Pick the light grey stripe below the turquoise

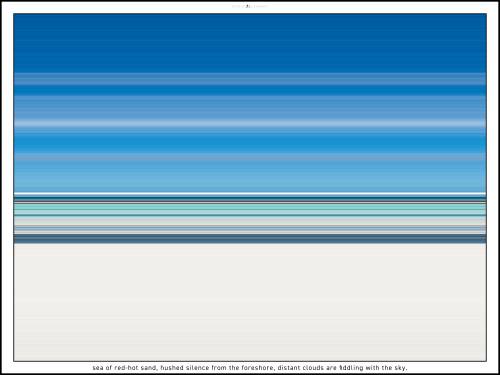(x=250, y=220)
